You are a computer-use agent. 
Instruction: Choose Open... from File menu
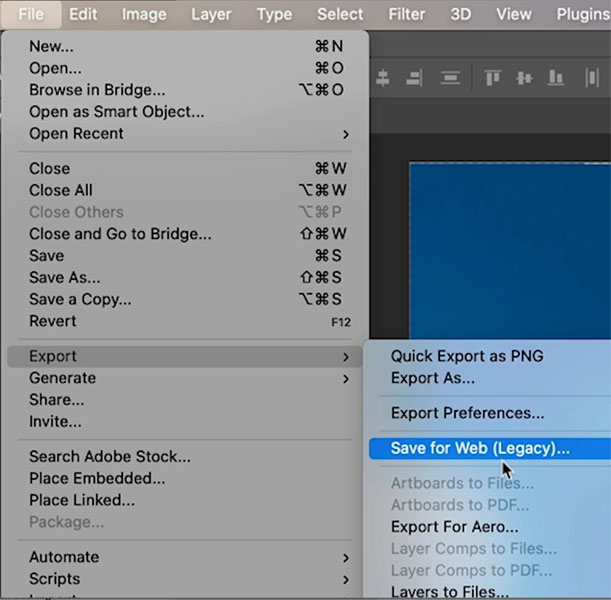[185, 68]
